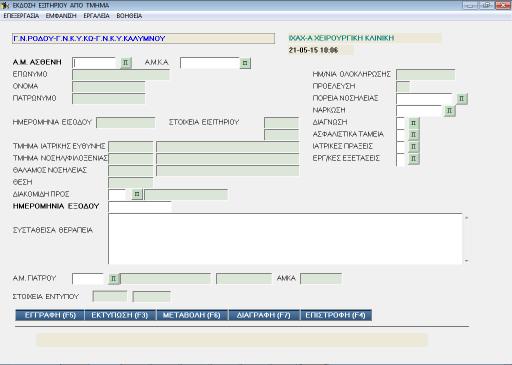
Task: Open ΠΟΡΕΙΑ ΝΟΣΗΛΕΙΑΣ lookup button
Action: (462, 98)
